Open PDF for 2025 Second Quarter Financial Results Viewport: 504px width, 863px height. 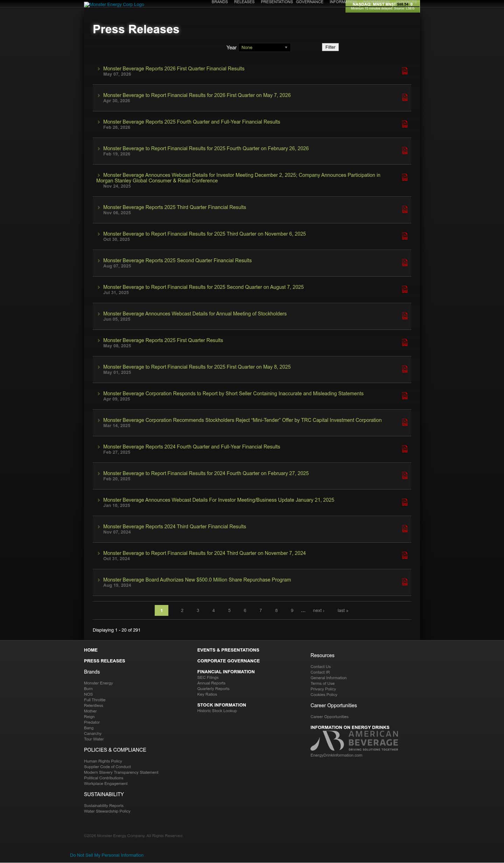(405, 263)
